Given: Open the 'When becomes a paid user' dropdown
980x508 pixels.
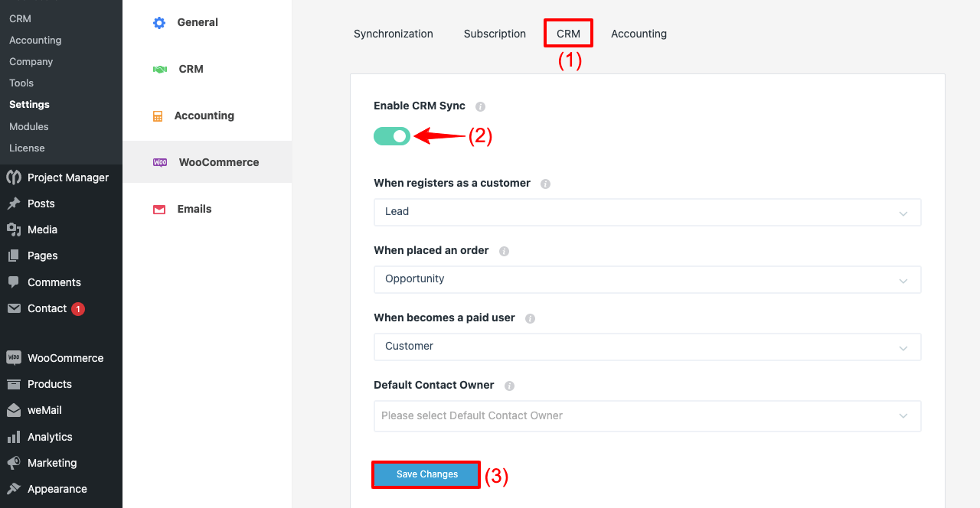Looking at the screenshot, I should [x=647, y=347].
